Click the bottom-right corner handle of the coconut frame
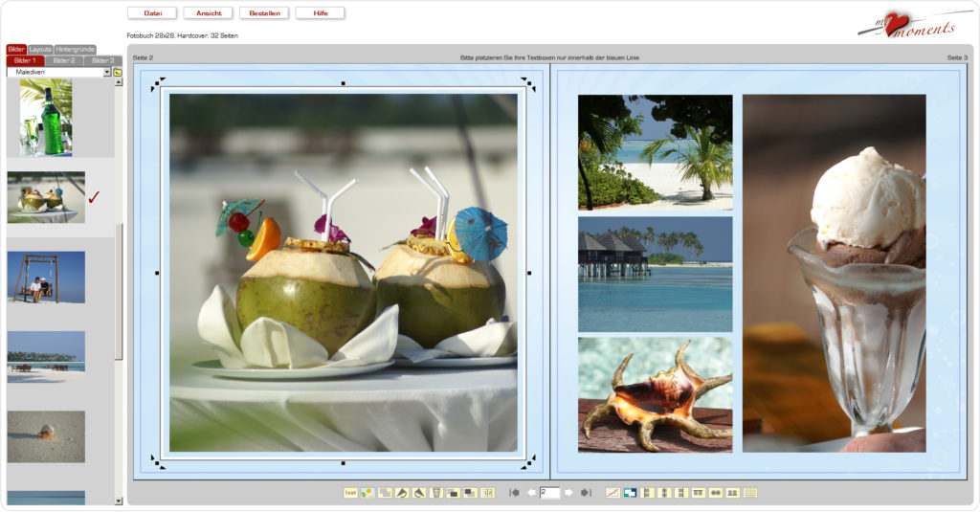 528,462
